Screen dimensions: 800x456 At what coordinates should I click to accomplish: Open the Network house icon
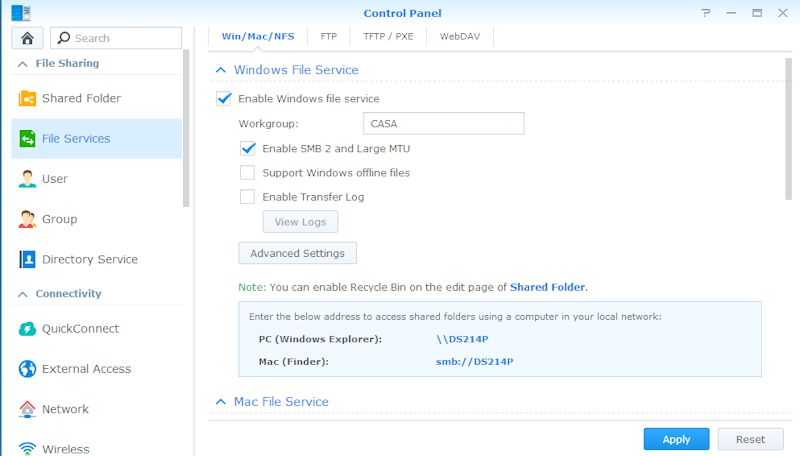coord(27,409)
